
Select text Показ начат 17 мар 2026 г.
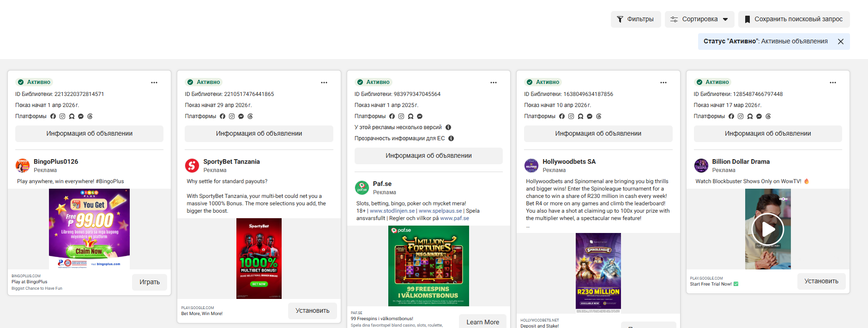pyautogui.click(x=728, y=105)
